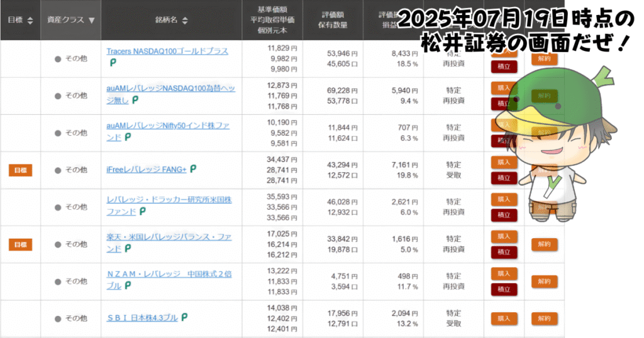Click 積立 button for NZAM・レバレッジ 中国株式2倍ブル

tap(504, 289)
